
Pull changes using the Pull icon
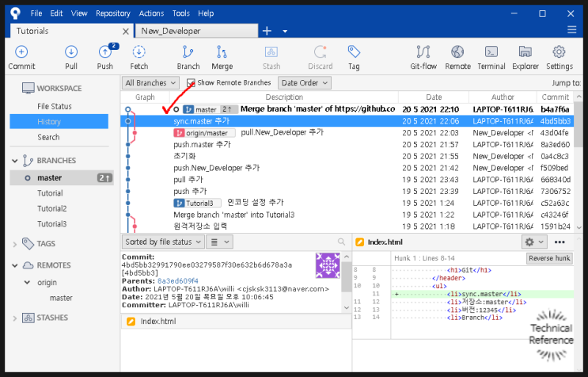[x=71, y=51]
